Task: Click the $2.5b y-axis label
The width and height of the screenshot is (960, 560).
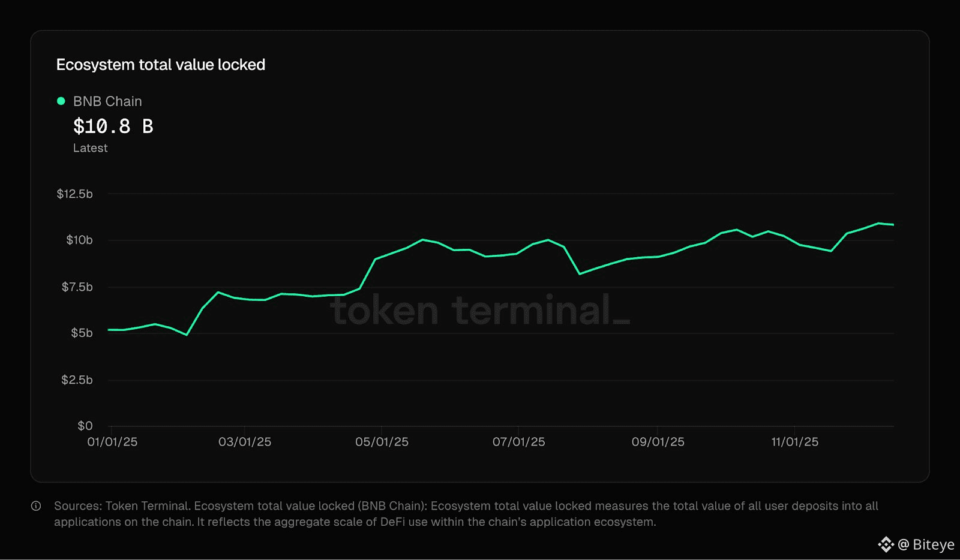Action: pos(77,380)
